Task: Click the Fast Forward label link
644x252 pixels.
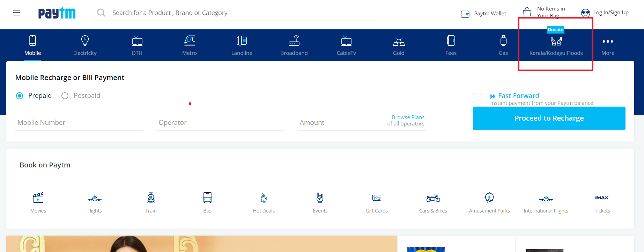Action: point(518,96)
